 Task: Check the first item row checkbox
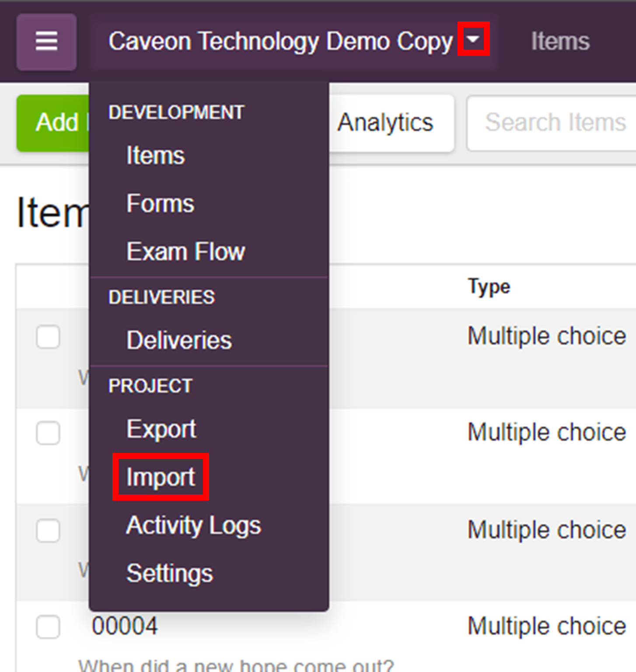coord(48,337)
